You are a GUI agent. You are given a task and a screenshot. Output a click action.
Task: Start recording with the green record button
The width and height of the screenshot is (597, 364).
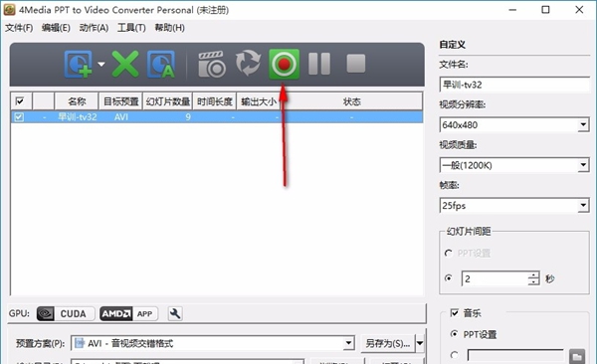pos(284,64)
